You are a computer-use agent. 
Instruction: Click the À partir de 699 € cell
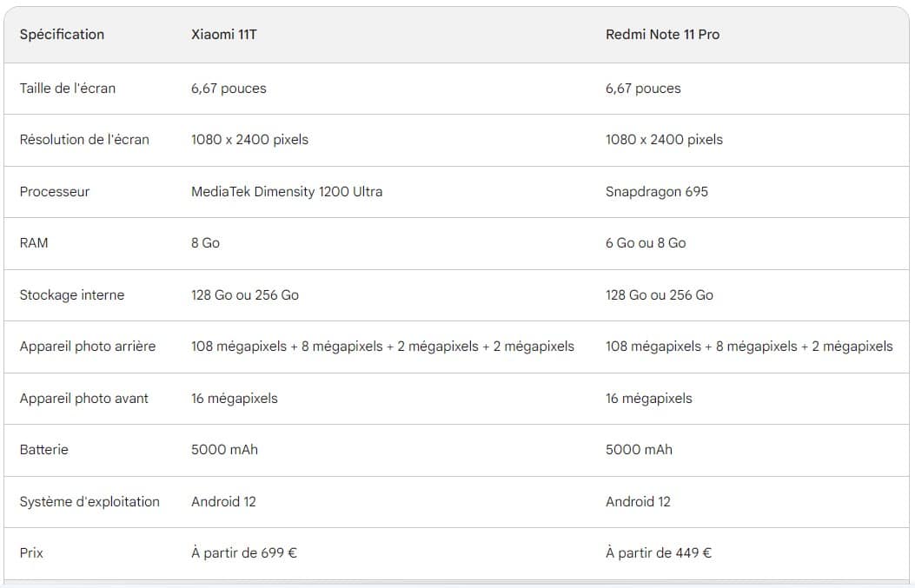coord(244,552)
